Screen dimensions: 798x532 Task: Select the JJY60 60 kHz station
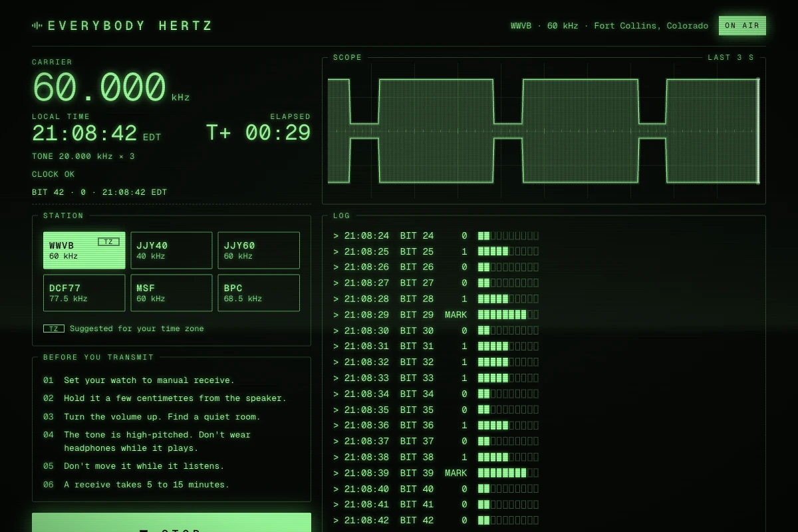click(259, 251)
